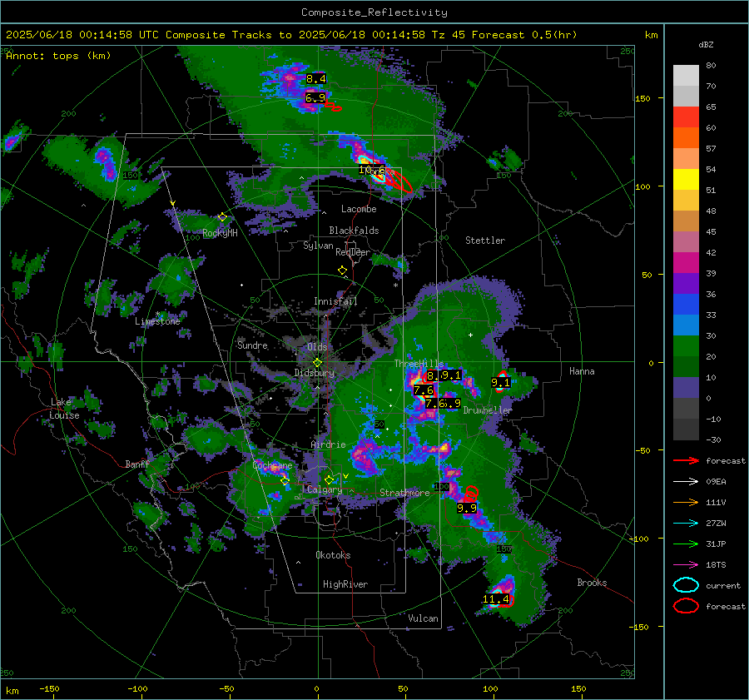Click the orange 111V arrow in legend
The image size is (749, 700).
click(686, 502)
